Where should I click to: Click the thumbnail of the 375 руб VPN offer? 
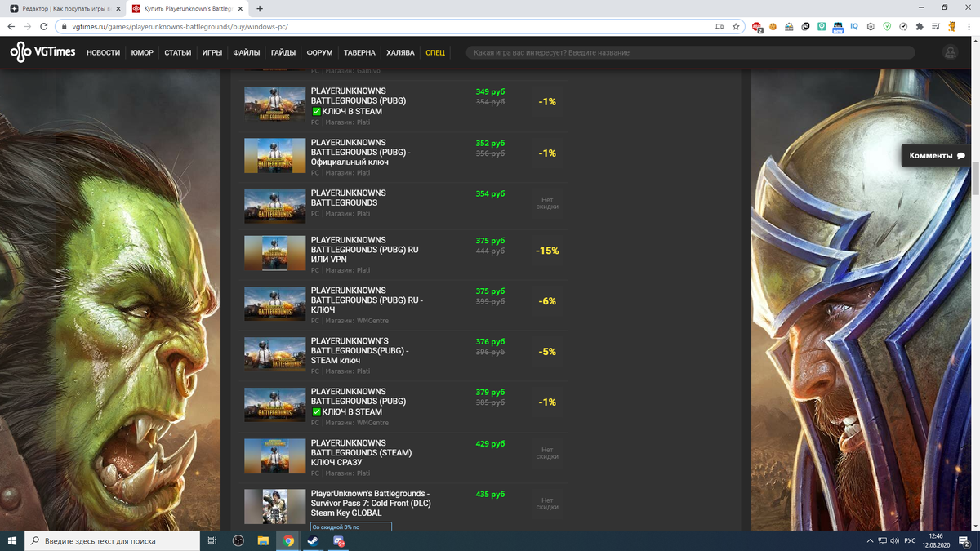tap(274, 254)
